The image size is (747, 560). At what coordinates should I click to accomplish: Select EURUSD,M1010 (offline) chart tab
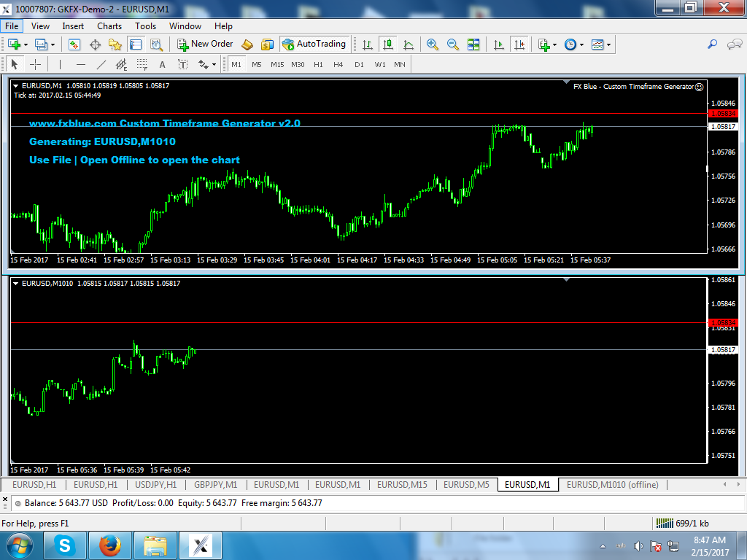point(613,485)
